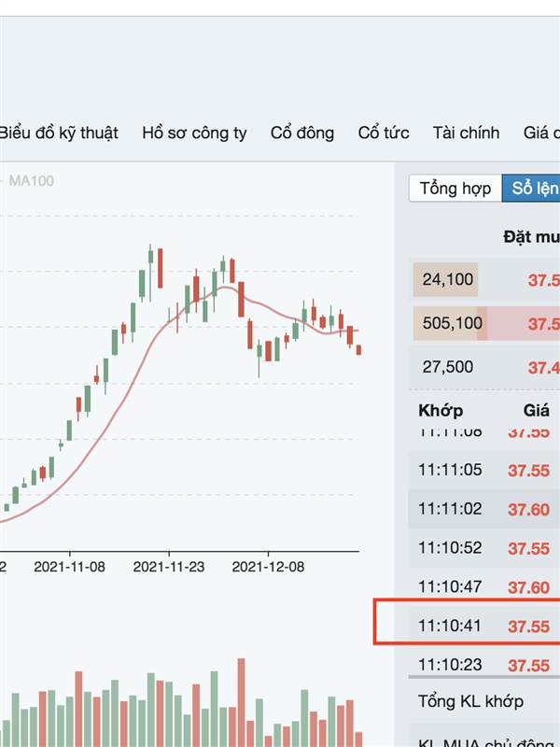Click the Khớp column header
The height and width of the screenshot is (747, 560).
[441, 410]
